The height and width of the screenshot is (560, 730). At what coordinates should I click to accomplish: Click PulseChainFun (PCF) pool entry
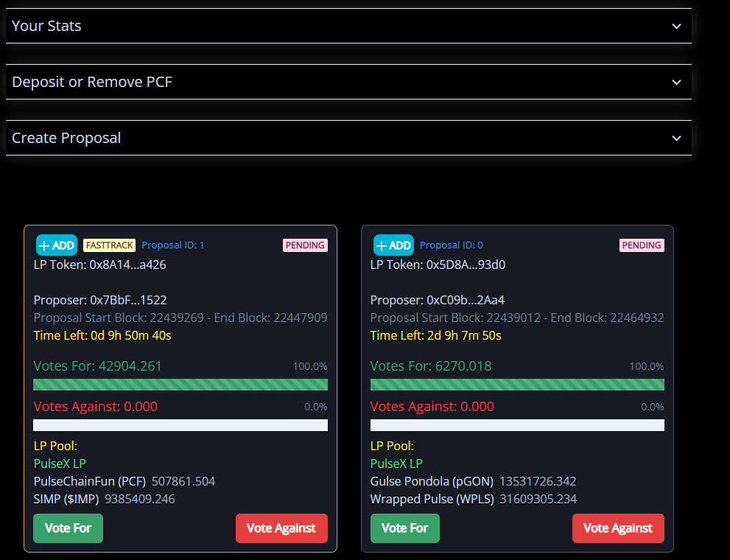coord(124,481)
